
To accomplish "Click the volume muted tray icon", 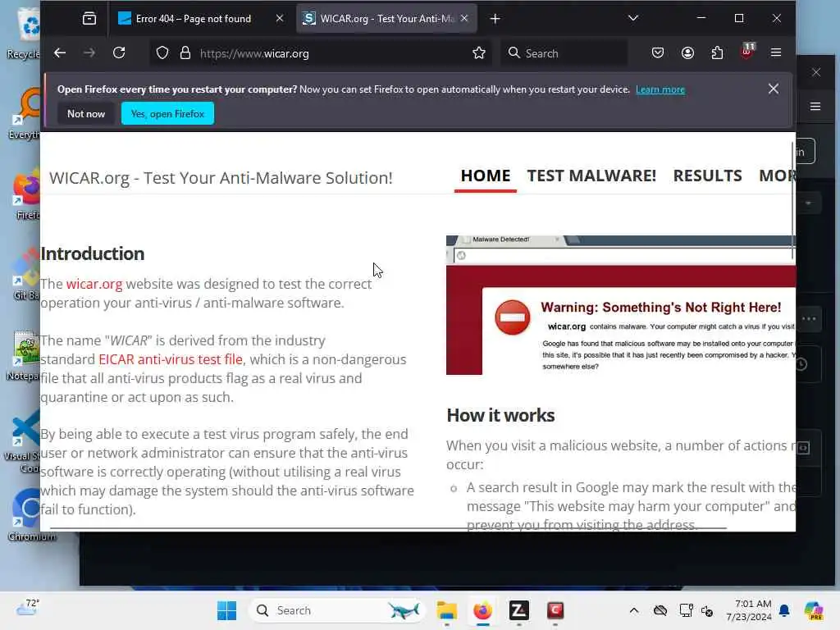I will pos(707,610).
